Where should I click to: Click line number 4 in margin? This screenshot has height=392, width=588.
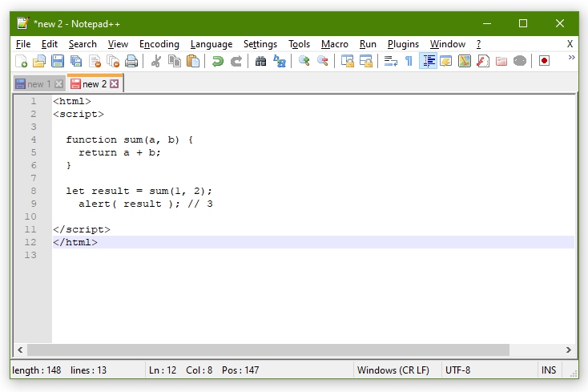coord(34,139)
